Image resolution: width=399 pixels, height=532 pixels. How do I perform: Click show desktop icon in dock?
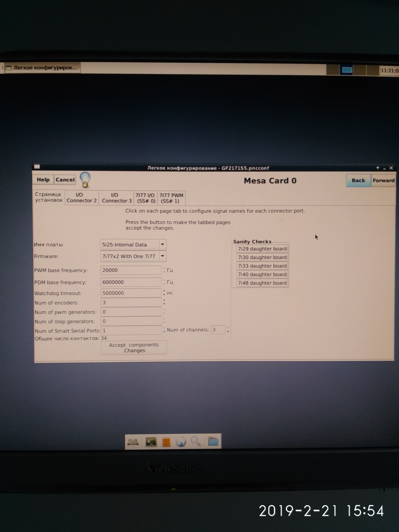(133, 442)
